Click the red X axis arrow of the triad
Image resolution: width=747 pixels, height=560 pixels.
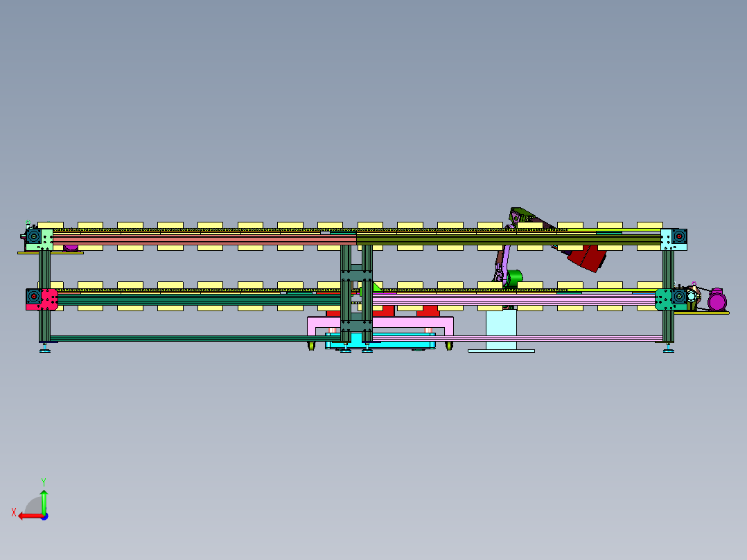click(30, 516)
